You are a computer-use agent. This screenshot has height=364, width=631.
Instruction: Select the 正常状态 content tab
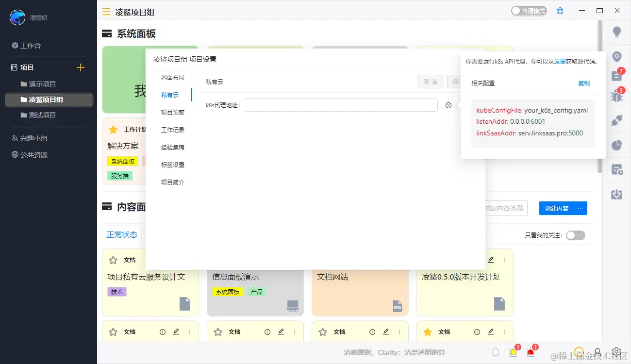[x=122, y=235]
